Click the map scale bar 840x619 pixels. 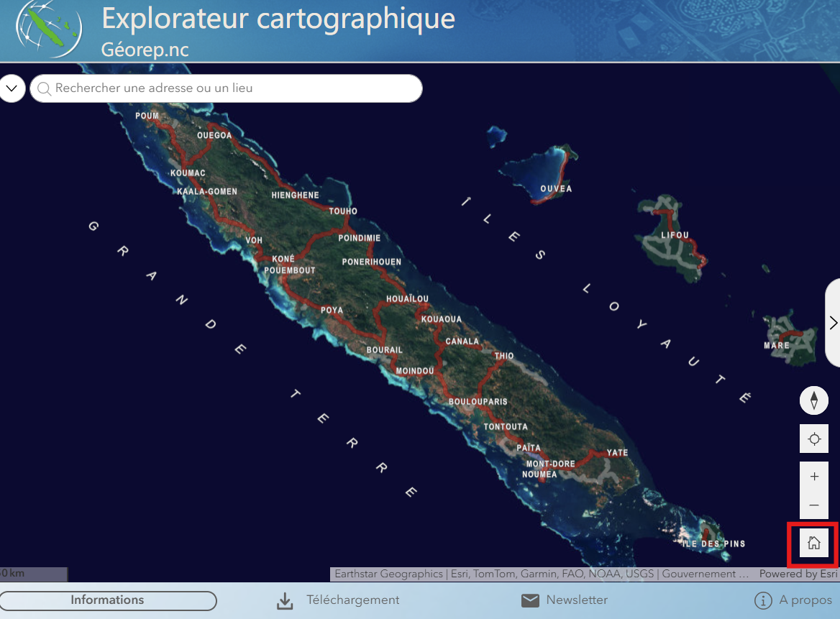coord(33,574)
